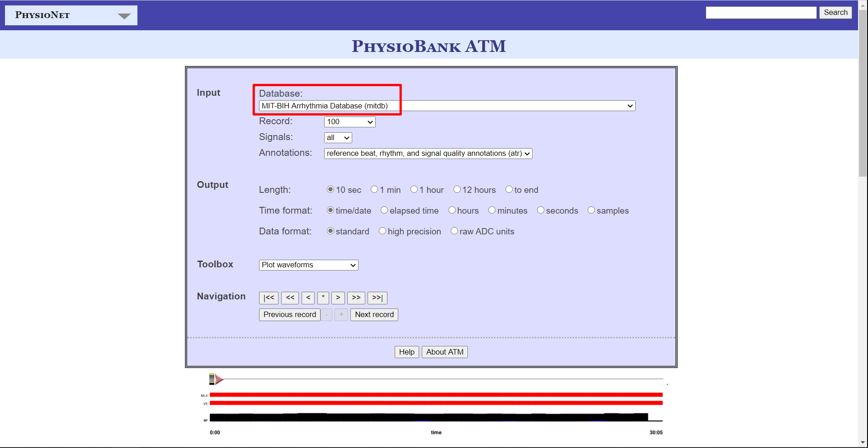Image resolution: width=868 pixels, height=448 pixels.
Task: Open the Toolbox Plot waveforms dropdown
Action: pyautogui.click(x=308, y=265)
